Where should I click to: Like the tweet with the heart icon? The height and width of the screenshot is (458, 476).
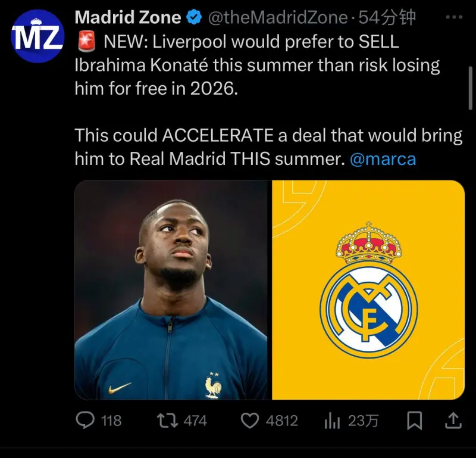pyautogui.click(x=249, y=420)
